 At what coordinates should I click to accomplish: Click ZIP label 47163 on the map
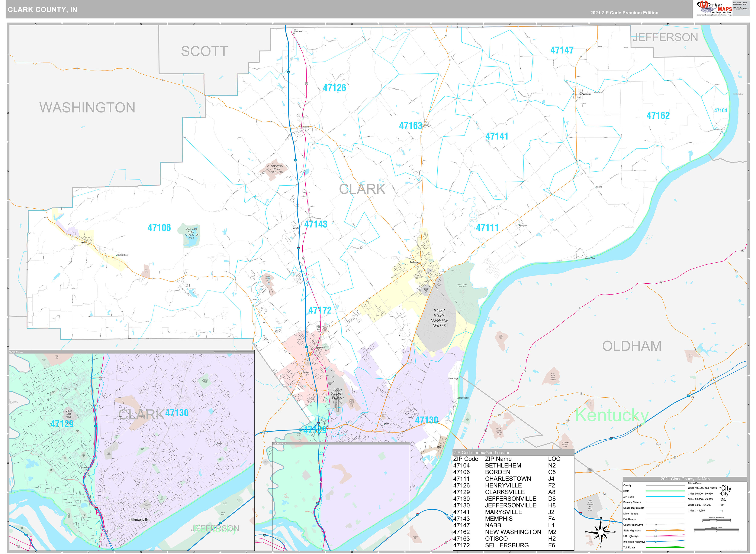click(x=410, y=126)
